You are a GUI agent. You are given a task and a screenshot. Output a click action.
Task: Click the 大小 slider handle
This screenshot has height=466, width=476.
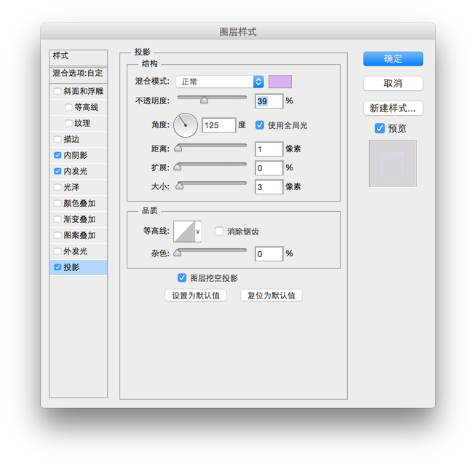180,186
